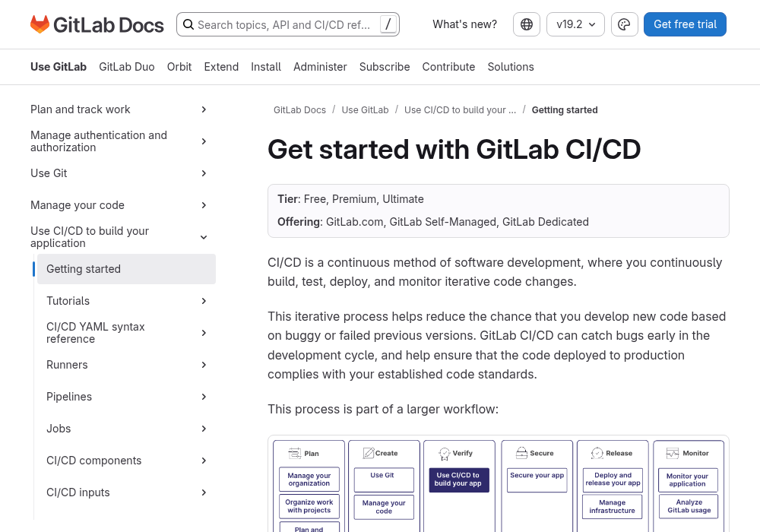Viewport: 760px width, 532px height.
Task: Open the CI/CD components sidebar link
Action: [93, 461]
